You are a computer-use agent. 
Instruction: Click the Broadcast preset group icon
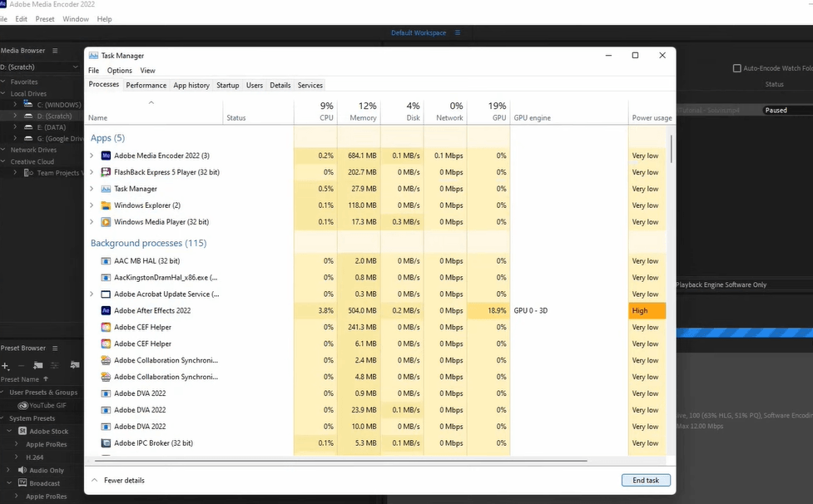(22, 482)
